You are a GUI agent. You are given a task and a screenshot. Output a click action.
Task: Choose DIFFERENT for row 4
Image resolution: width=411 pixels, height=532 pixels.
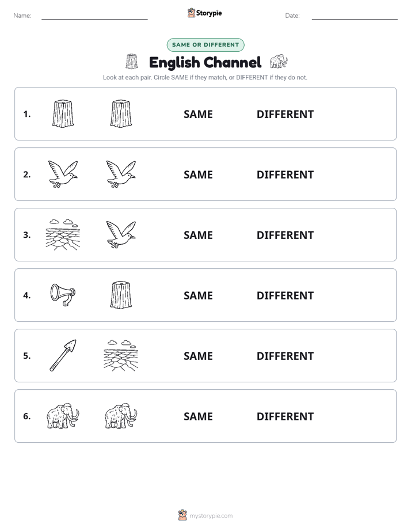pos(285,295)
